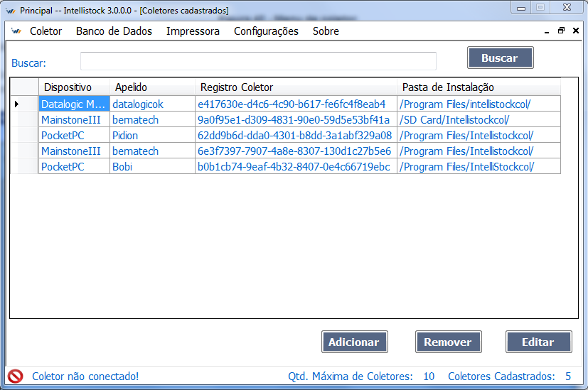Click the Intellistock title bar icon

(x=11, y=11)
